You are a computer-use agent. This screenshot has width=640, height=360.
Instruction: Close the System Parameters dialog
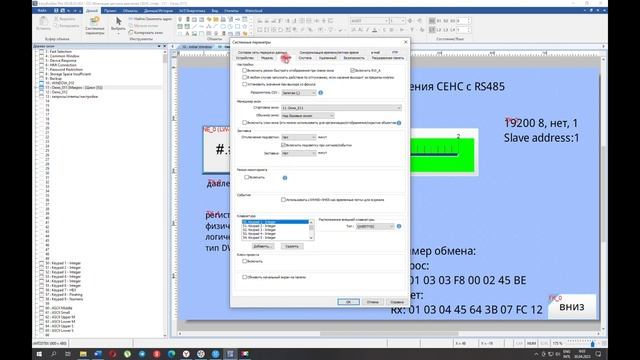[405, 42]
